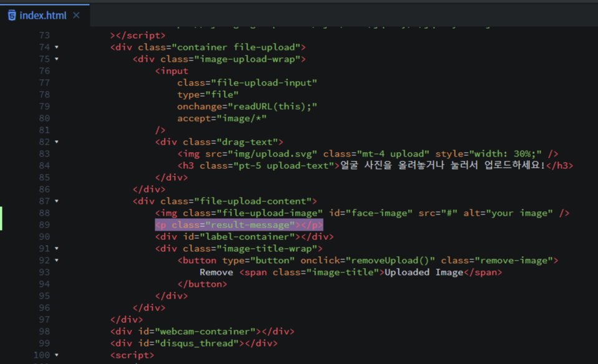Click the <script> tag on line 100
Image resolution: width=598 pixels, height=364 pixels.
click(x=132, y=355)
